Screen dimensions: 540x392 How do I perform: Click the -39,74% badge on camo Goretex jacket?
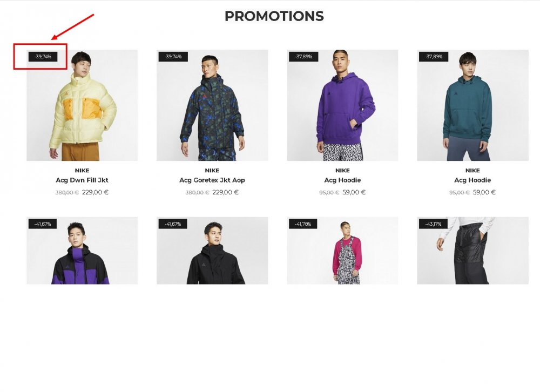click(x=173, y=57)
